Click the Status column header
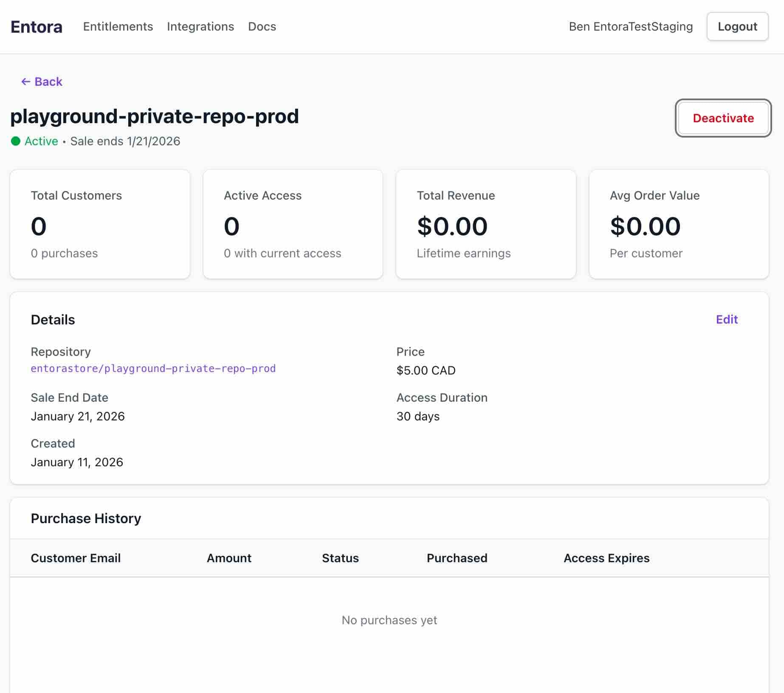This screenshot has height=693, width=784. pos(340,558)
